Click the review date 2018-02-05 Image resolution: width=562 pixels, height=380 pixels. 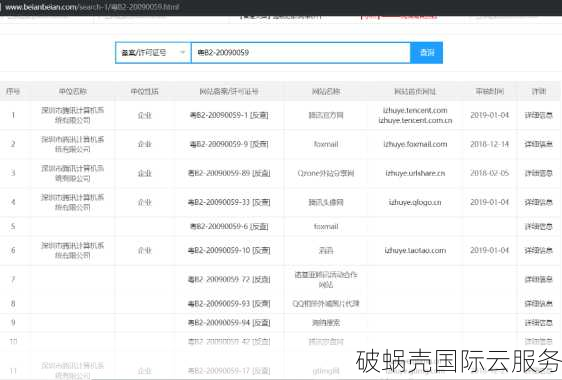pyautogui.click(x=489, y=173)
